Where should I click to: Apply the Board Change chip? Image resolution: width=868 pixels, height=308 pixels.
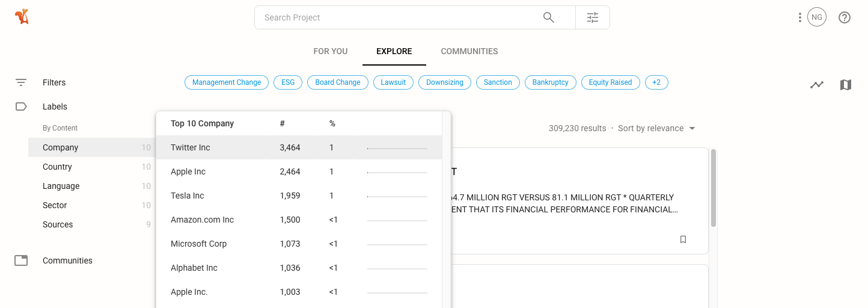pyautogui.click(x=338, y=82)
